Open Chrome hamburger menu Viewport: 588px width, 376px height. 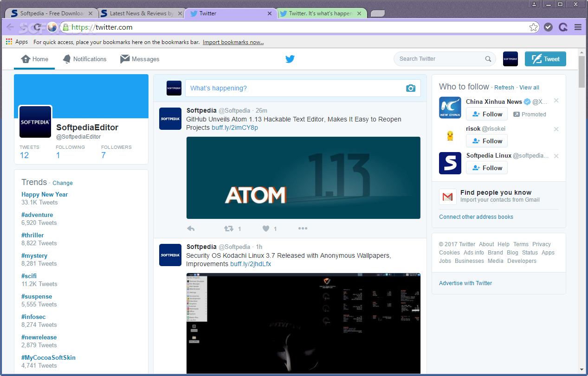pos(578,27)
